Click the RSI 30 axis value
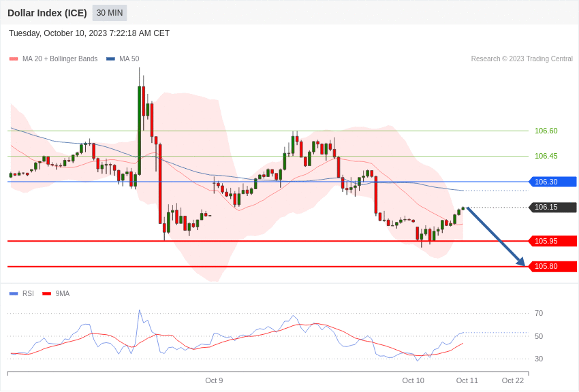This screenshot has height=392, width=579. [x=539, y=359]
